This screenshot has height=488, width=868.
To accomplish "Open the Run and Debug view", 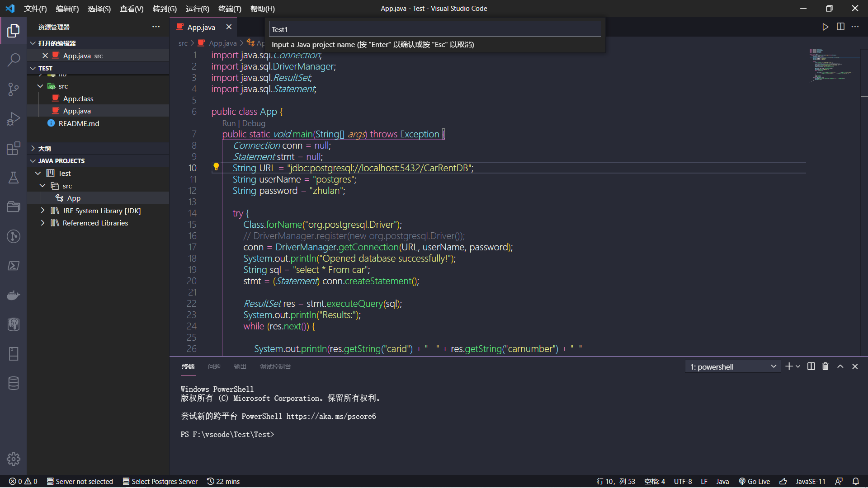I will (14, 119).
